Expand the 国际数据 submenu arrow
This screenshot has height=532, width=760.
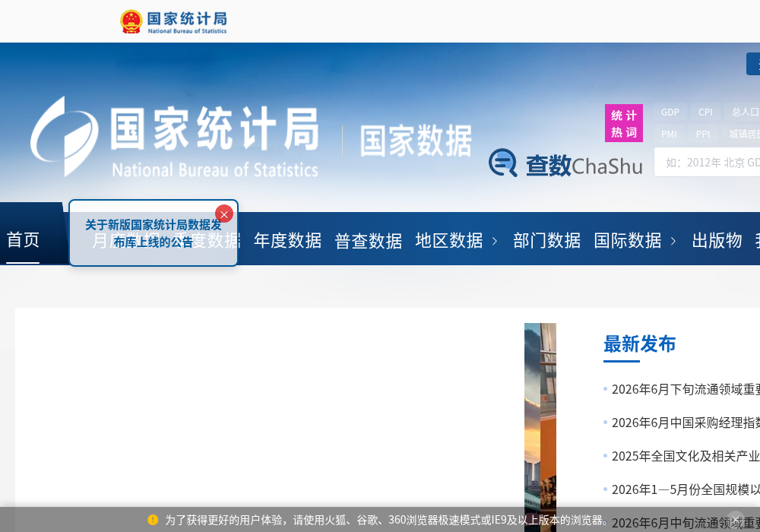673,241
